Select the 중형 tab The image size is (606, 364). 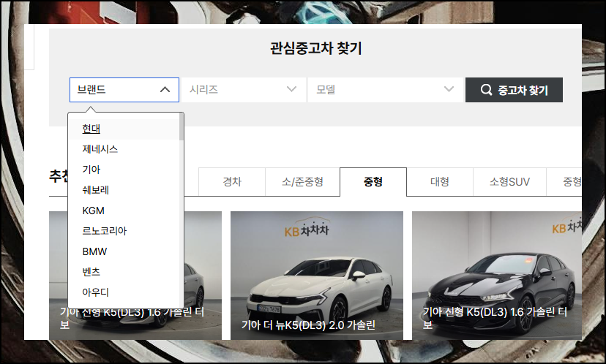pos(373,182)
